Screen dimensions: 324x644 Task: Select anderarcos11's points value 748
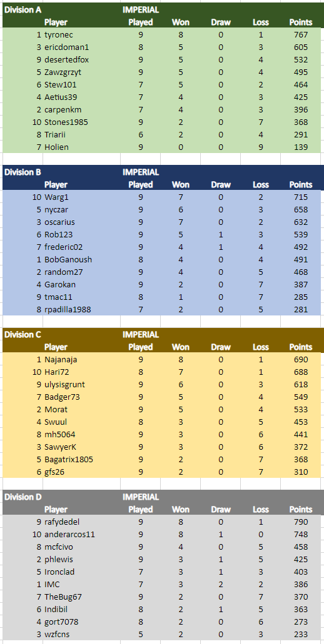point(301,534)
